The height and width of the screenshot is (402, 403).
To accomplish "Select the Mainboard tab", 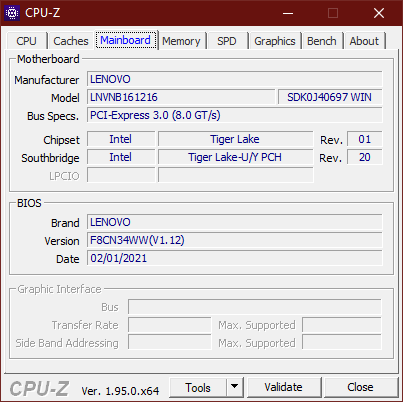I will (x=125, y=40).
